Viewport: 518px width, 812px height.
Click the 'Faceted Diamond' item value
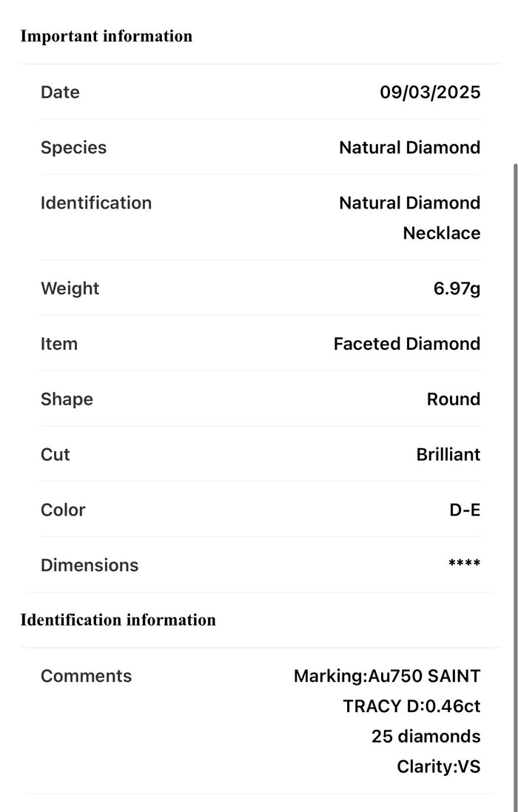click(x=406, y=344)
